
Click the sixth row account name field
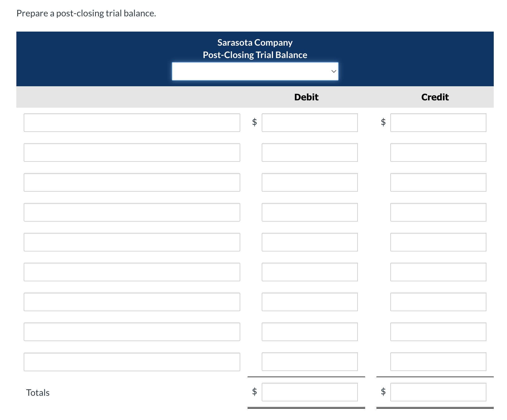point(132,272)
